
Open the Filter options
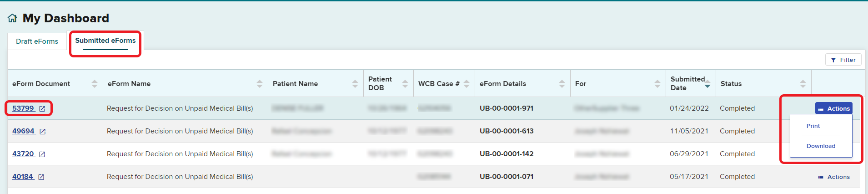(843, 60)
